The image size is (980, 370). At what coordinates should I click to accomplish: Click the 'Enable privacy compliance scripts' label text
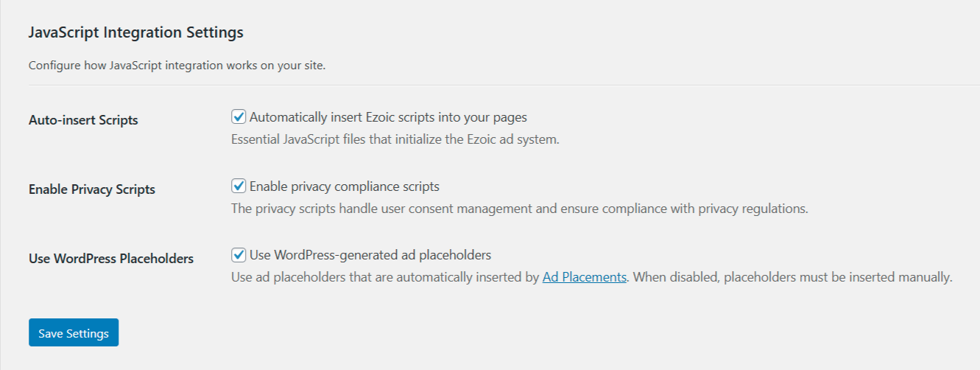[x=344, y=186]
